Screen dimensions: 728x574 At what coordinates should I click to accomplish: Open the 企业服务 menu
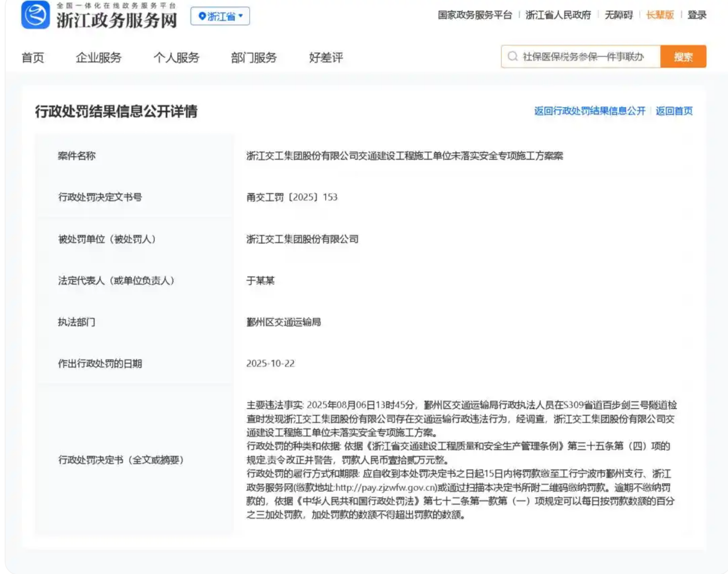click(x=98, y=58)
